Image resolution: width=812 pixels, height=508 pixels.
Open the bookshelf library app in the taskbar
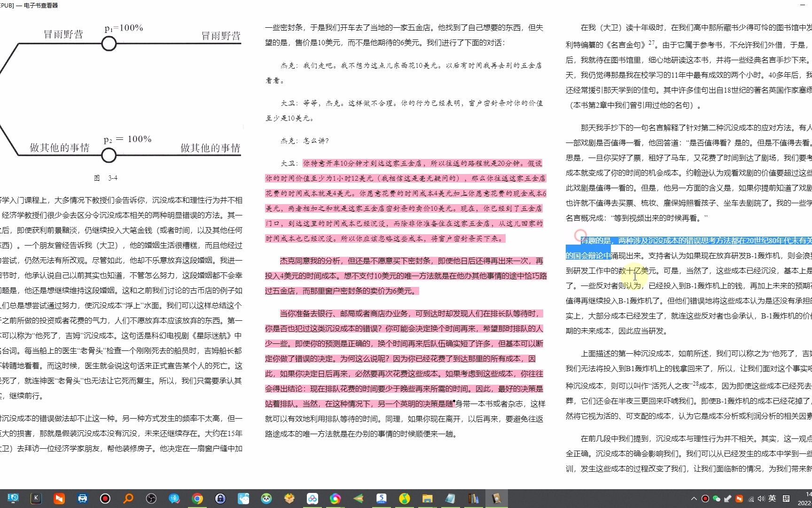(474, 499)
